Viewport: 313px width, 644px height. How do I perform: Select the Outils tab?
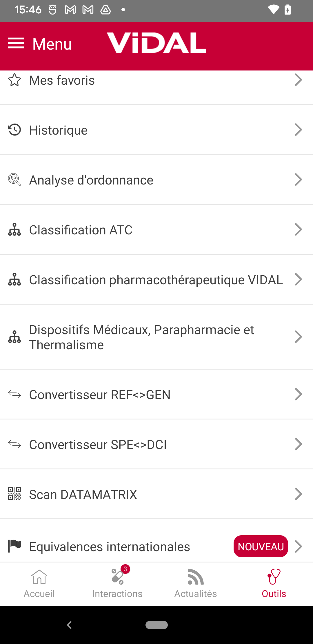(274, 584)
